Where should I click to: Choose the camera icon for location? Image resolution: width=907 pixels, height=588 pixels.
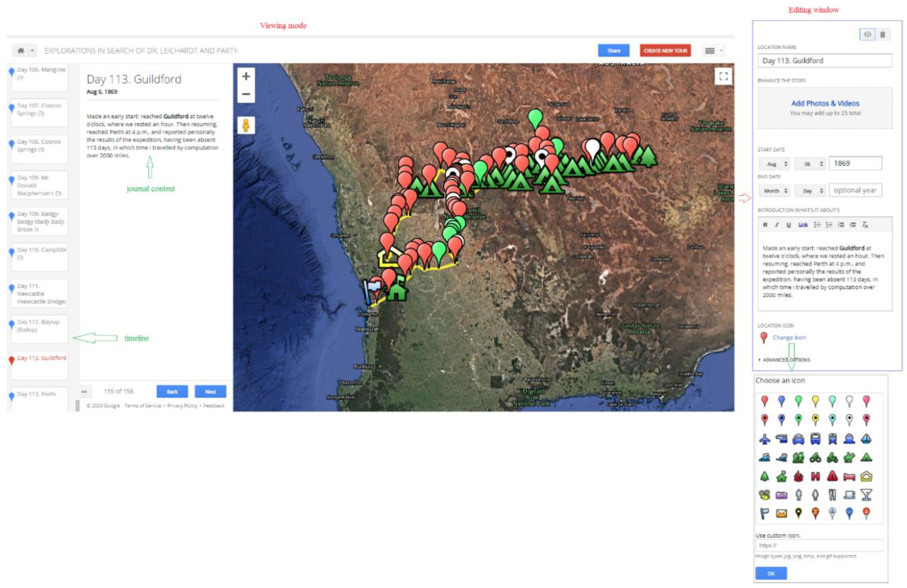[x=781, y=495]
